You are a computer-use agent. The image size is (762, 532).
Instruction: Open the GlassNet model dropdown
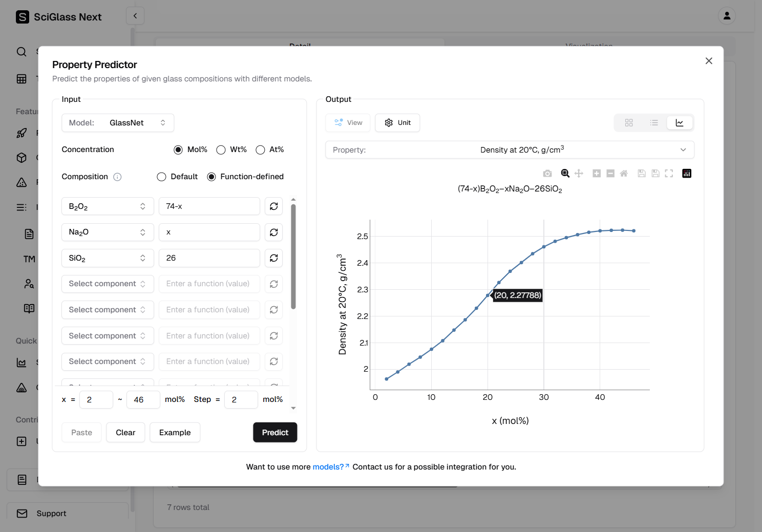[x=118, y=123]
